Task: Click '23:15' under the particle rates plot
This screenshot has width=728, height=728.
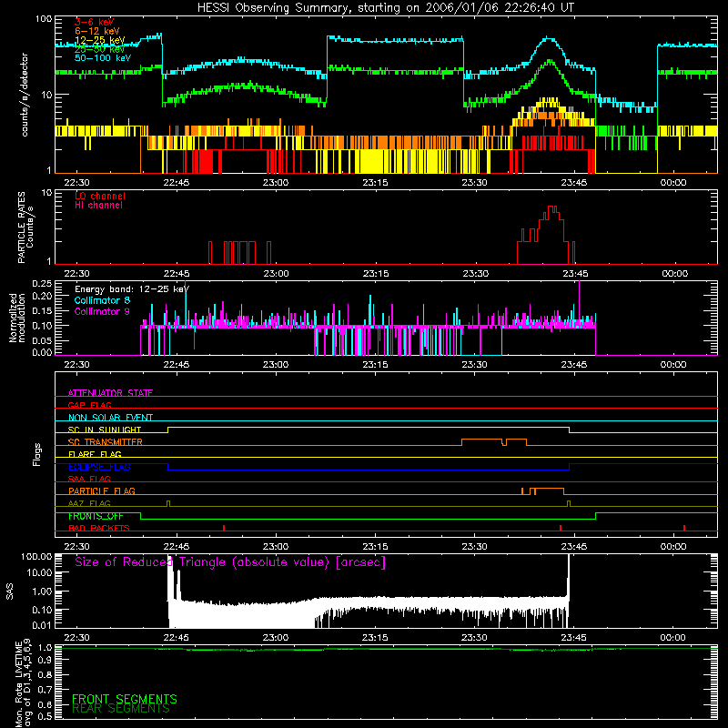Action: click(376, 274)
